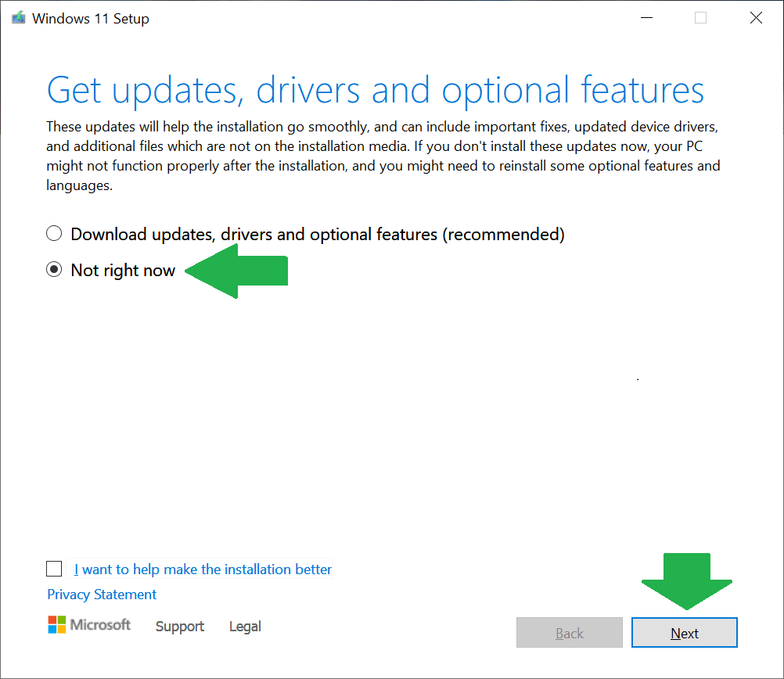Open the Legal link
Viewport: 784px width, 679px height.
tap(245, 626)
